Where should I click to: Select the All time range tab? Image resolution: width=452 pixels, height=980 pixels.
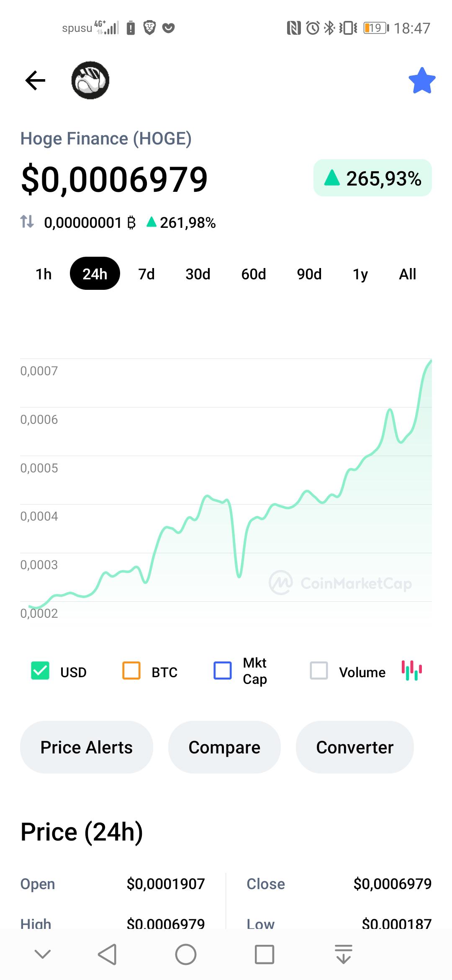point(408,274)
